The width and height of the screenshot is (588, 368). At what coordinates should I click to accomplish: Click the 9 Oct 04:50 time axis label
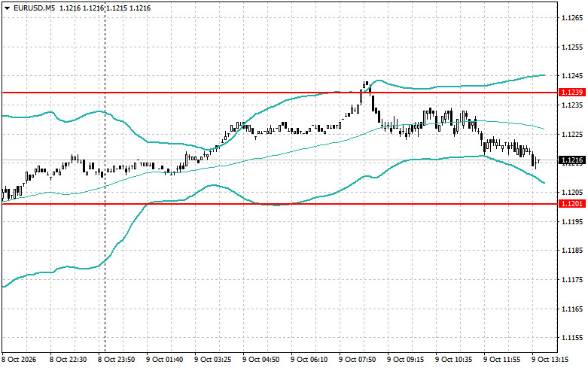tap(261, 360)
